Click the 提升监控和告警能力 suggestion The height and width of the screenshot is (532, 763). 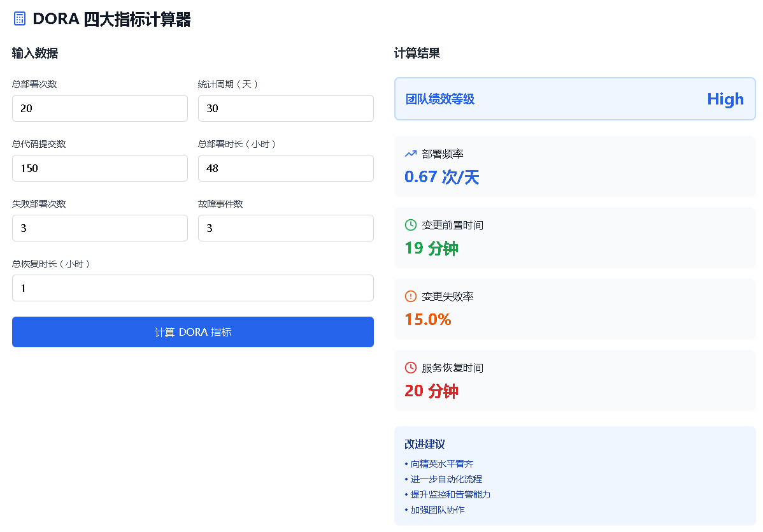click(x=450, y=494)
